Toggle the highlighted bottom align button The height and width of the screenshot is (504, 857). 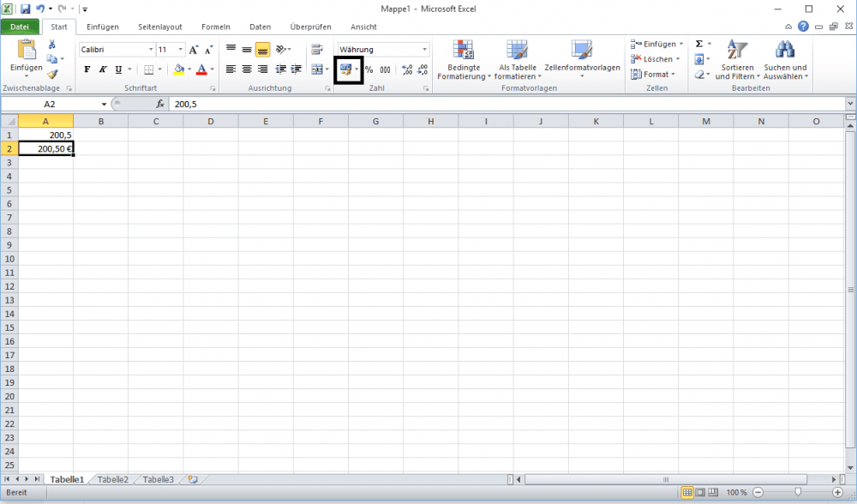click(262, 49)
